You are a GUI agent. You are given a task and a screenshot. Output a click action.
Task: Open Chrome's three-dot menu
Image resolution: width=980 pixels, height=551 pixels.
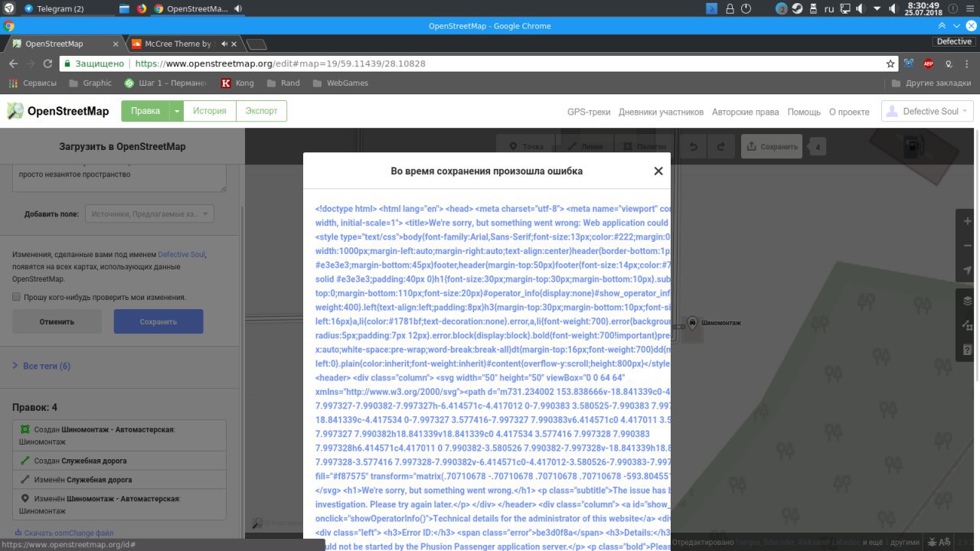[968, 64]
